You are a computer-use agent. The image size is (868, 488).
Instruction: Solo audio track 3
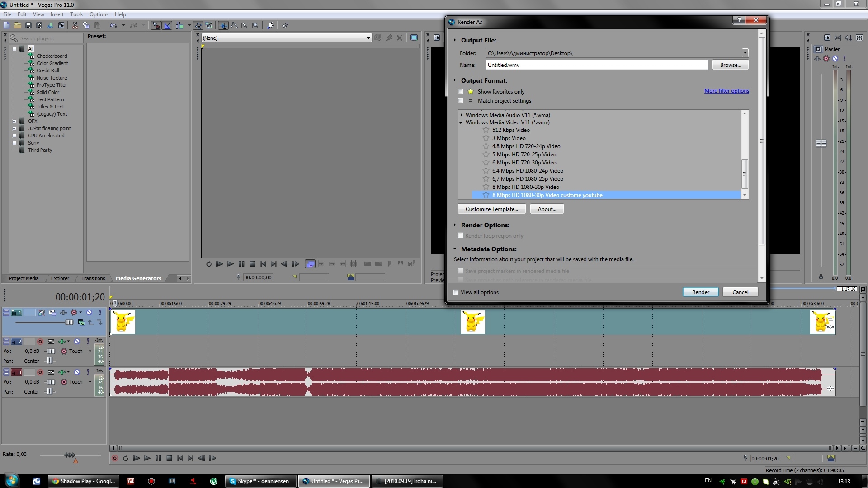click(x=88, y=372)
